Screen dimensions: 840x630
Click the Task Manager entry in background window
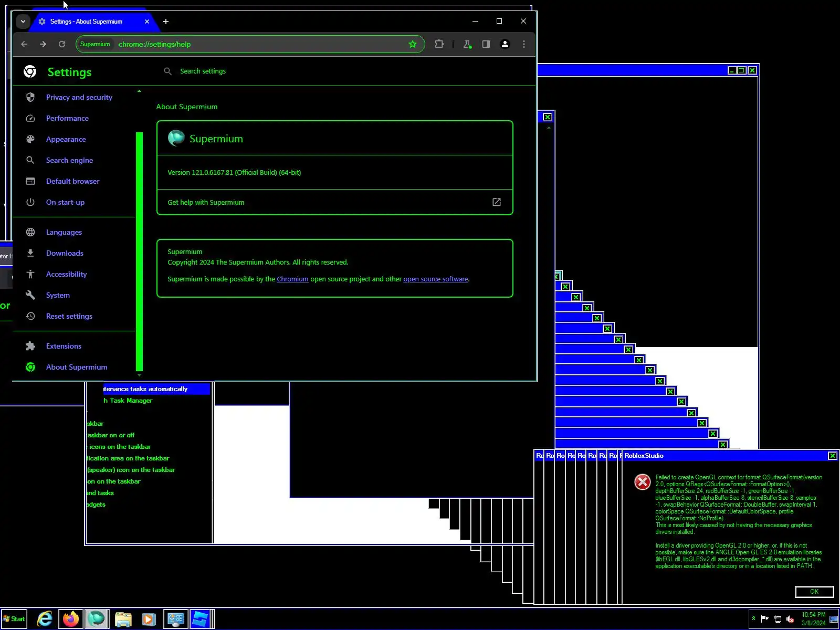pyautogui.click(x=128, y=401)
